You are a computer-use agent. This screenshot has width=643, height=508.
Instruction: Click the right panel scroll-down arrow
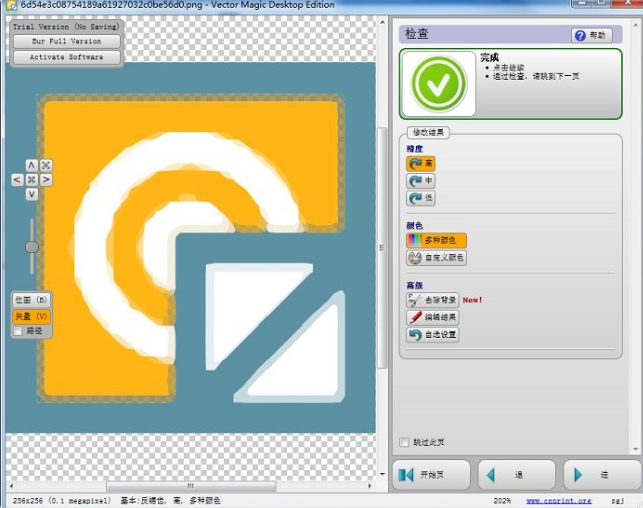pyautogui.click(x=636, y=449)
